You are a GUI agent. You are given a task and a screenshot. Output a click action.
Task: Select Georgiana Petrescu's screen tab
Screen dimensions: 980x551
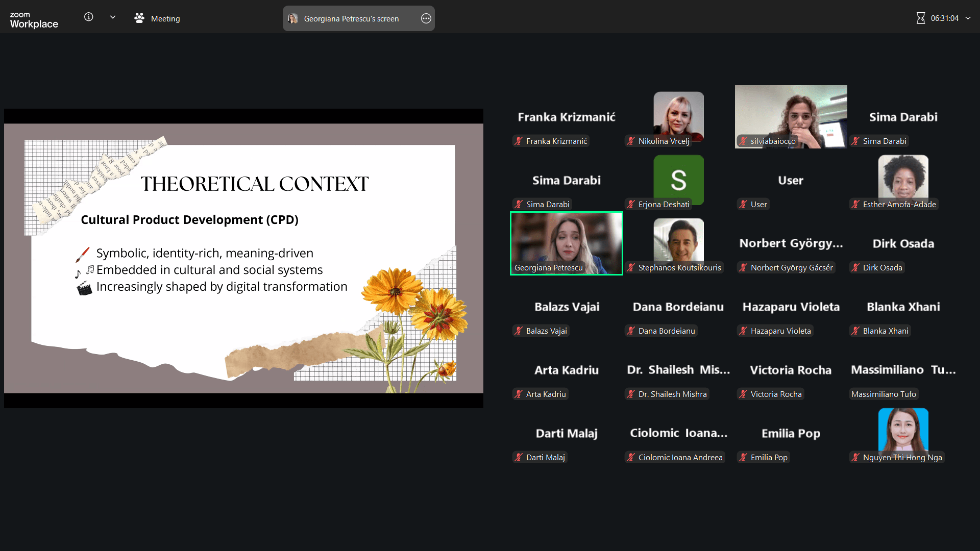point(351,19)
